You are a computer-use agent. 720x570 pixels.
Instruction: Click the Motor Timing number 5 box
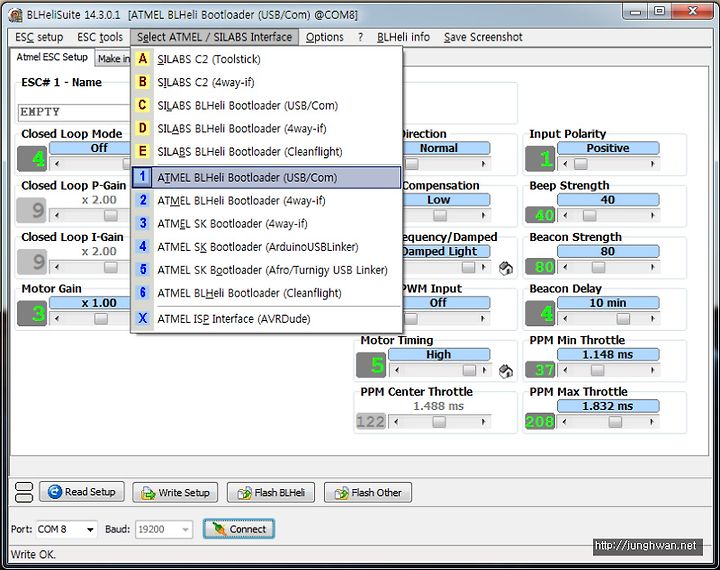[x=371, y=365]
